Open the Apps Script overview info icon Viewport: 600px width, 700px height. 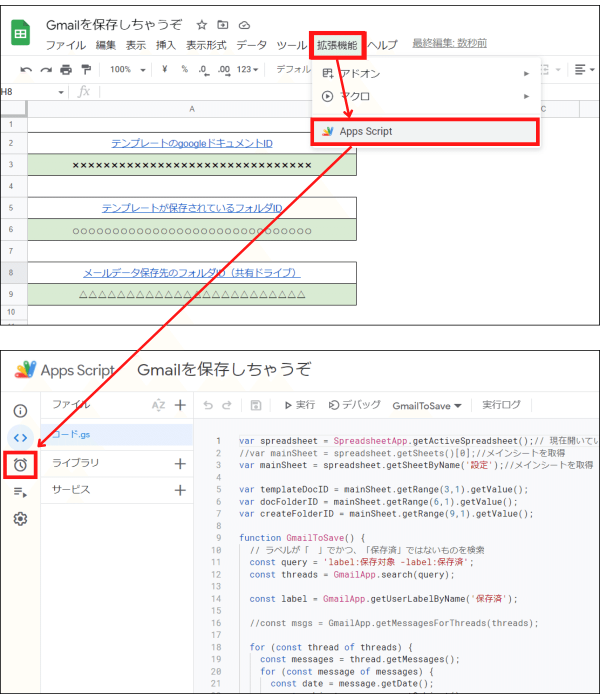pyautogui.click(x=20, y=411)
